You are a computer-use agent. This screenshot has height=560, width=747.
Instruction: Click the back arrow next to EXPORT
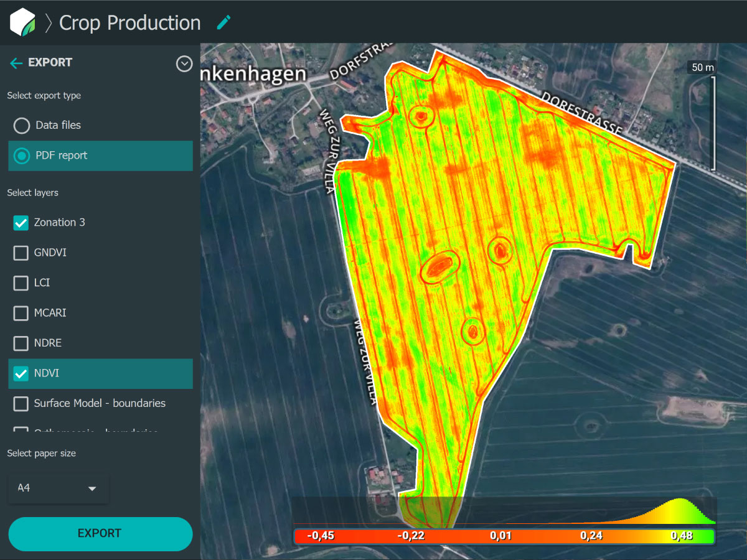(16, 63)
